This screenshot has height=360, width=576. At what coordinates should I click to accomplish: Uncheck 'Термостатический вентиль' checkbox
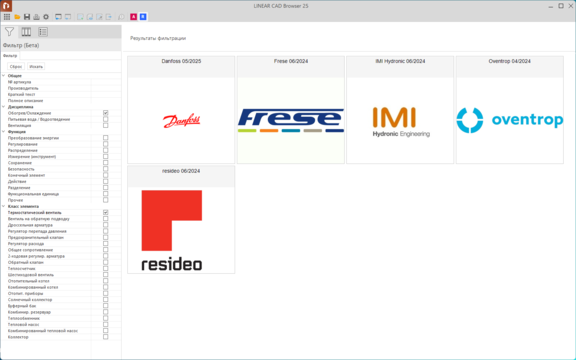pyautogui.click(x=106, y=213)
